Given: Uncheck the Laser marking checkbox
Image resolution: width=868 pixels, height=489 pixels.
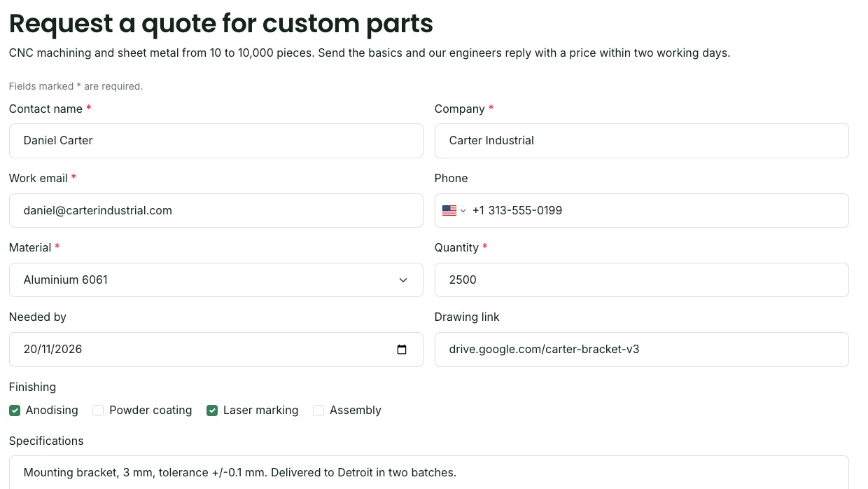Looking at the screenshot, I should tap(212, 411).
